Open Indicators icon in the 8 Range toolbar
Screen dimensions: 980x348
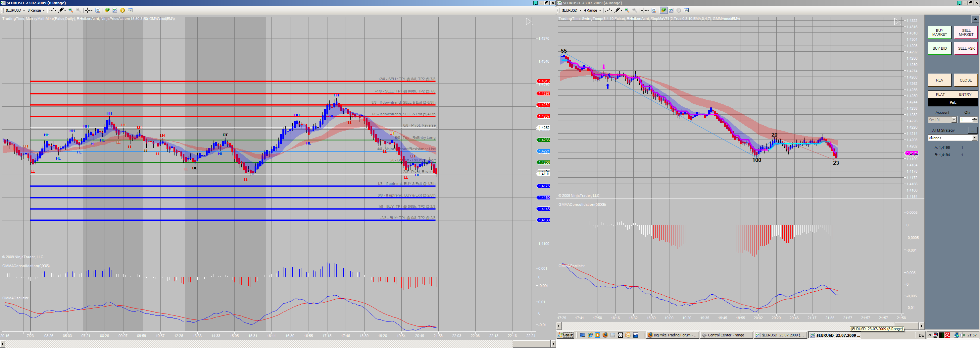tap(115, 10)
